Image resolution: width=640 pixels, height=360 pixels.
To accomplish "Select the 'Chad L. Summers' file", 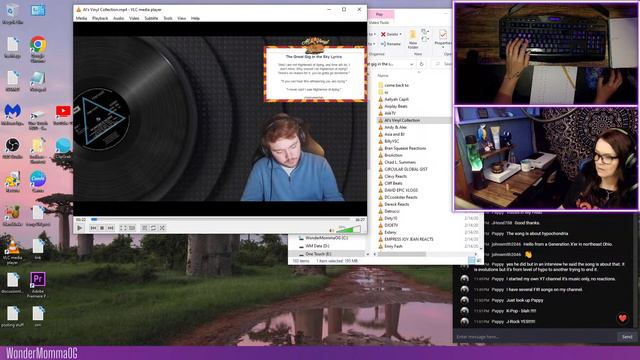I will [x=397, y=162].
